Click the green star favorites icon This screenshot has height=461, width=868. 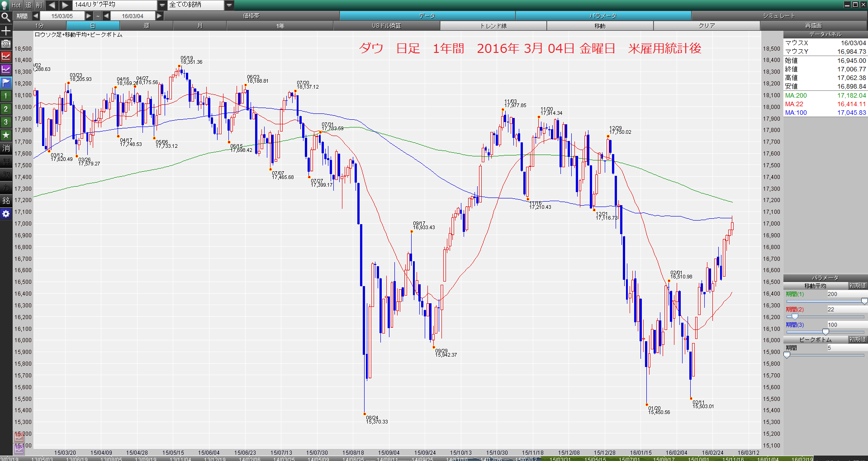5,135
